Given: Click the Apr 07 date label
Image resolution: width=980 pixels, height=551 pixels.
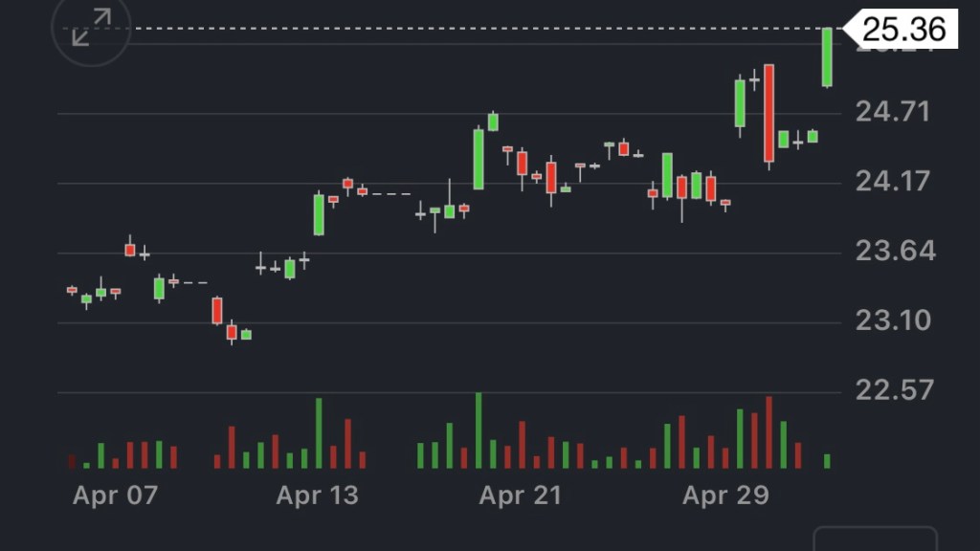Looking at the screenshot, I should (x=115, y=496).
